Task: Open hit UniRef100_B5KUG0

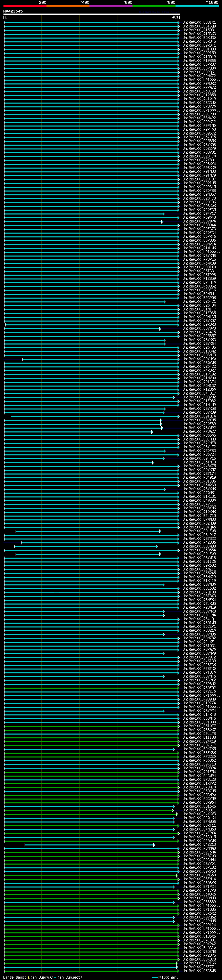Action: [199, 38]
